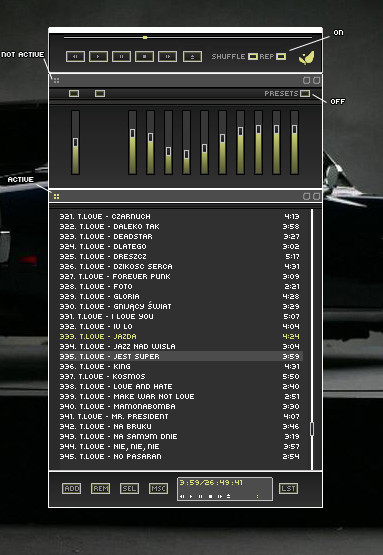Screen dimensions: 383x555
Task: Click the yellow leaf logo icon
Action: (x=306, y=58)
